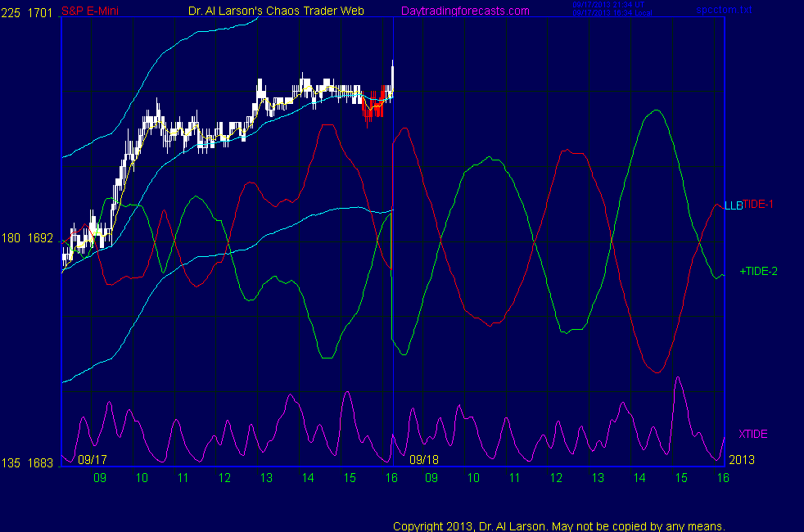The image size is (804, 532).
Task: Click the 1701 price axis label
Action: [41, 12]
